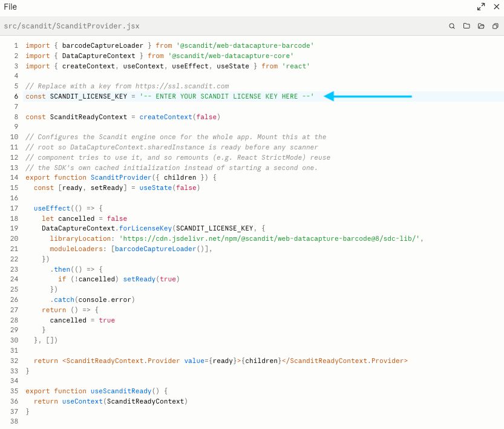
Task: Click 'useScanditReady' function name on line 35
Action: click(x=121, y=391)
